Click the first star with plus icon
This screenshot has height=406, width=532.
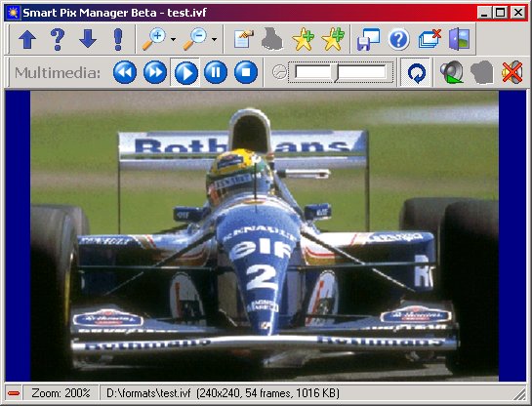coord(303,39)
